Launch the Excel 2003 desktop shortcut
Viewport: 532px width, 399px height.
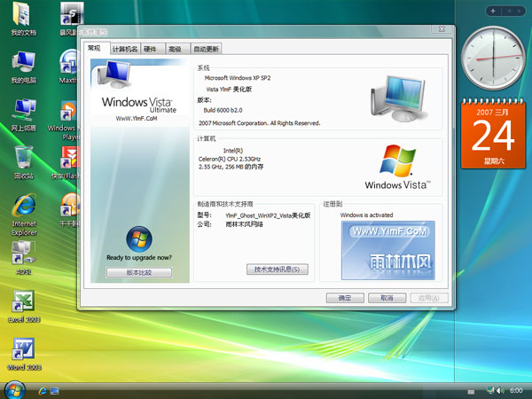(x=24, y=306)
